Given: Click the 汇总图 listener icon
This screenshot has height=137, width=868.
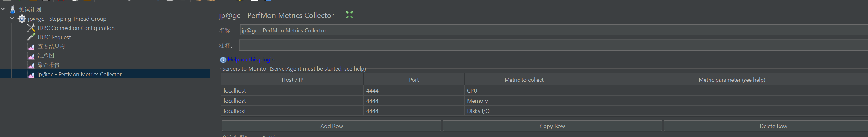Looking at the screenshot, I should (x=31, y=56).
